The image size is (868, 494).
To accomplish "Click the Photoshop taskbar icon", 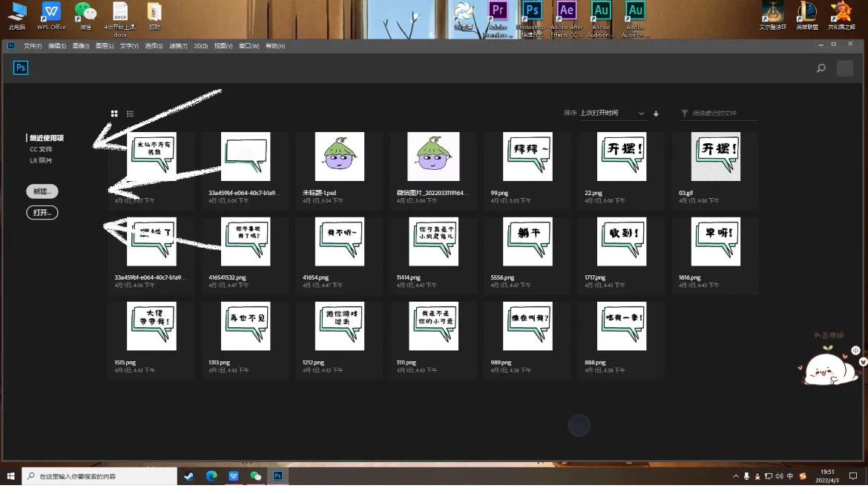I will coord(278,476).
